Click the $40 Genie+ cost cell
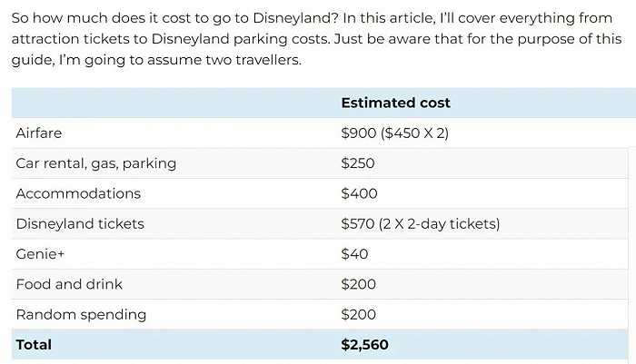The image size is (636, 364). 354,254
